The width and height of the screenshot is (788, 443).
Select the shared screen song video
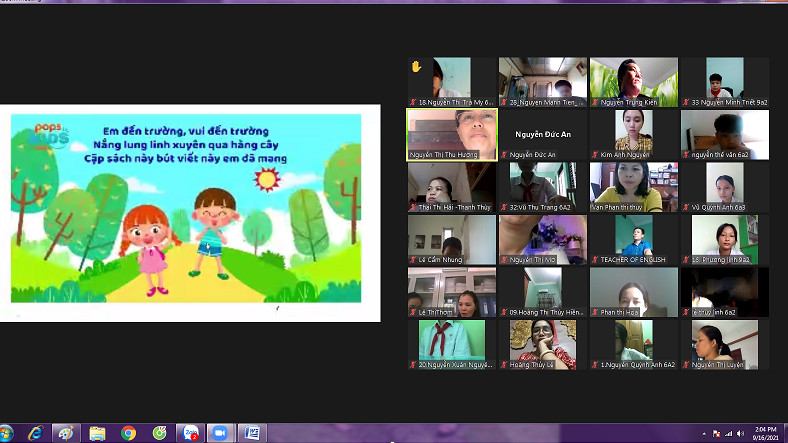click(189, 212)
